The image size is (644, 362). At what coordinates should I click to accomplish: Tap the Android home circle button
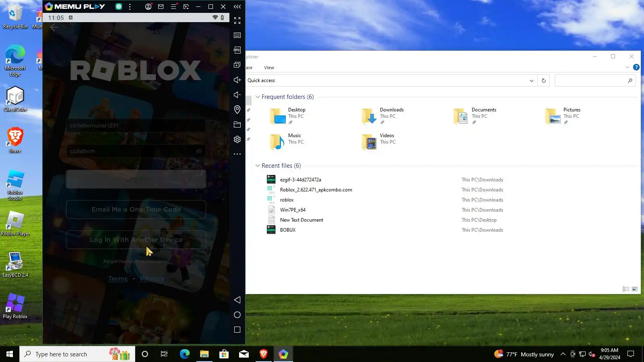(x=237, y=315)
